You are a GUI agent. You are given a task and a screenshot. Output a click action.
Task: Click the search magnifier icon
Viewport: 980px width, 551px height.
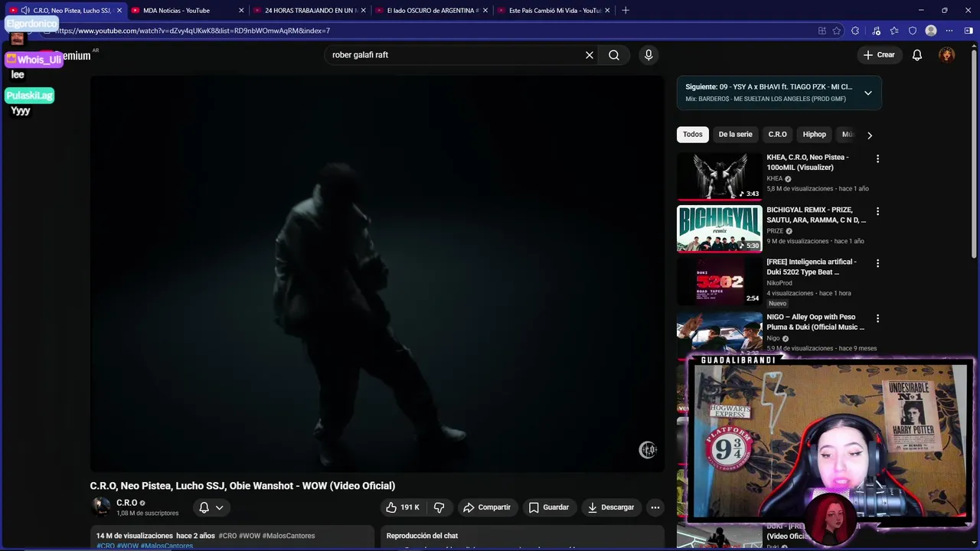[x=614, y=55]
